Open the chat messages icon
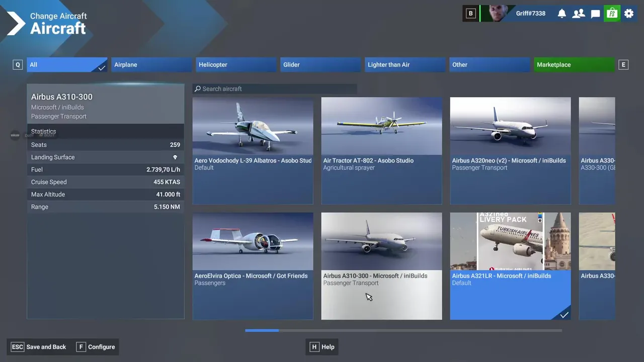This screenshot has width=644, height=362. point(595,14)
